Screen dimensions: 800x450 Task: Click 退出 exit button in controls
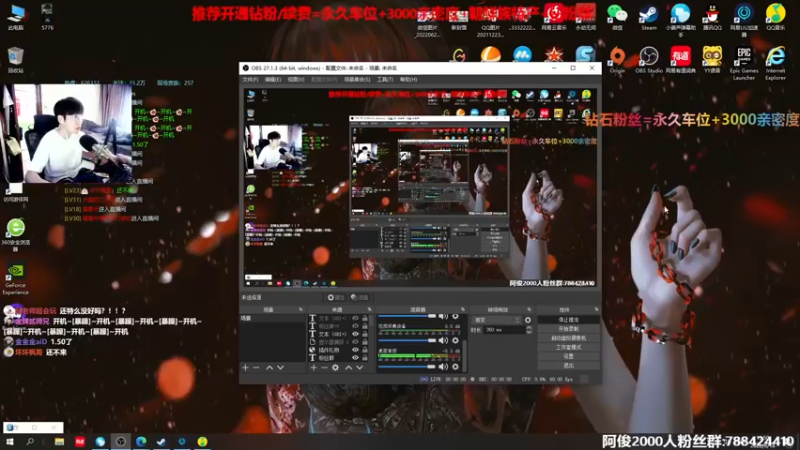pos(568,366)
